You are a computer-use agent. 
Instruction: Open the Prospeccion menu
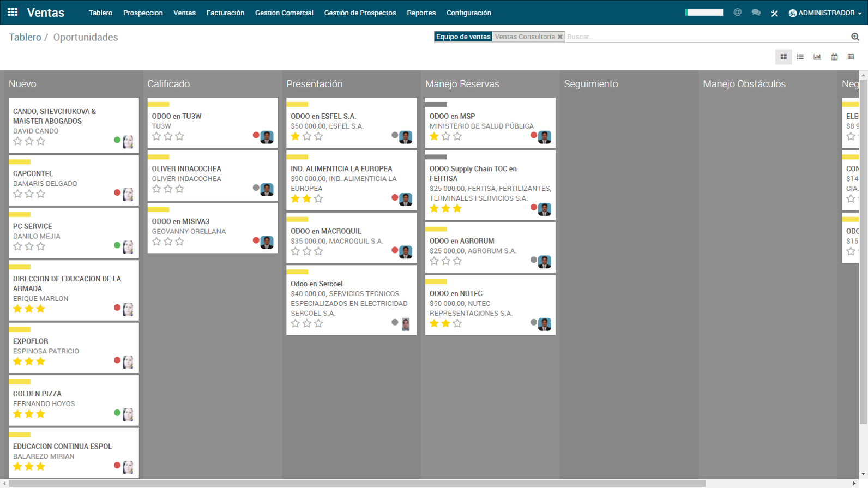coord(143,13)
